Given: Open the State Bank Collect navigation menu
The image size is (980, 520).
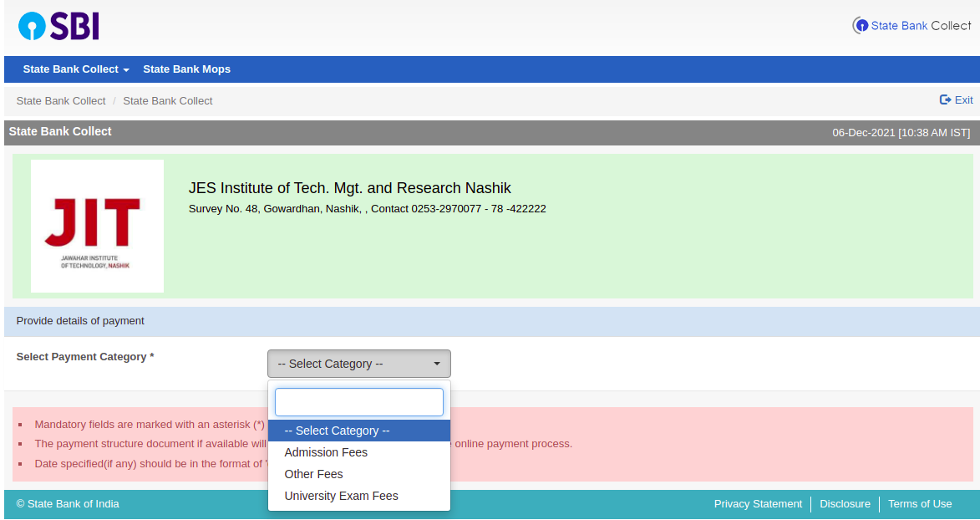Looking at the screenshot, I should (x=76, y=69).
